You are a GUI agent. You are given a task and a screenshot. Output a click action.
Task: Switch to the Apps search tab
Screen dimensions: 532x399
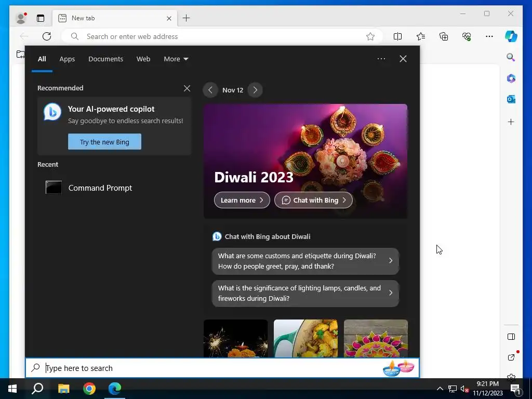click(x=67, y=59)
